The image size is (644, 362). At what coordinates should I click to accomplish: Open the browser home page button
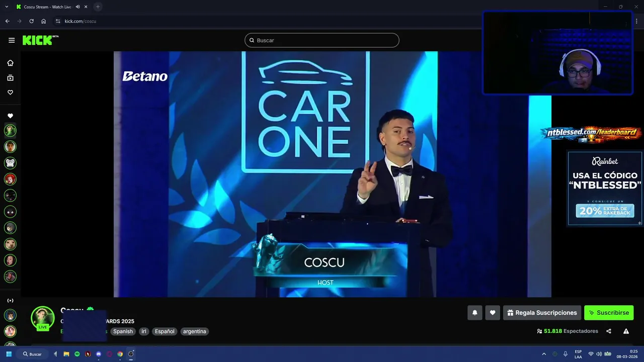[x=44, y=21]
